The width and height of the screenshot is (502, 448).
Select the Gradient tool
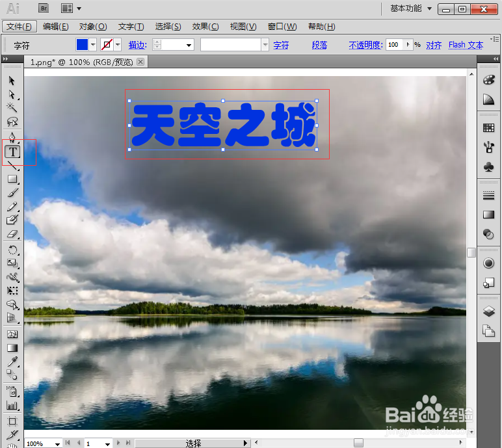12,348
